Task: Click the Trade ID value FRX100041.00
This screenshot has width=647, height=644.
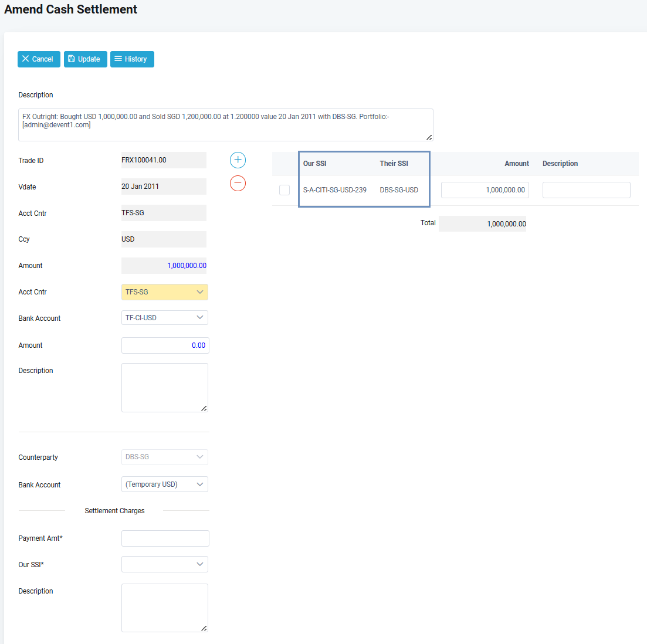Action: [164, 160]
